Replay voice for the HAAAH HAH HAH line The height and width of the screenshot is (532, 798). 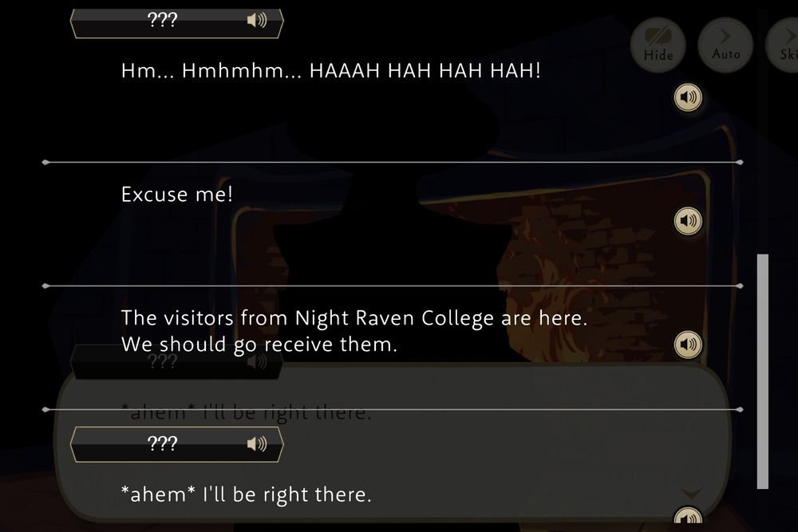pos(688,97)
